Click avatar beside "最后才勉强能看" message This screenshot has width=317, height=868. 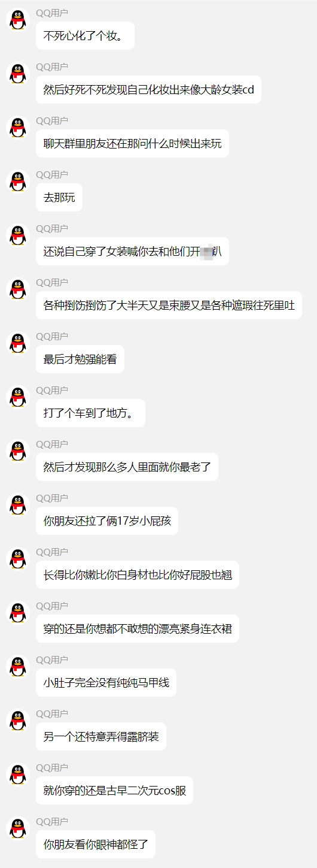tap(18, 344)
